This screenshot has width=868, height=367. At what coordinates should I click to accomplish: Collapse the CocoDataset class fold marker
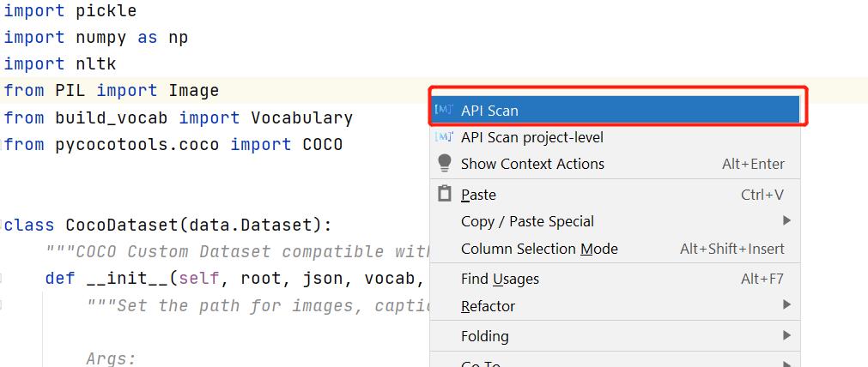pos(3,226)
